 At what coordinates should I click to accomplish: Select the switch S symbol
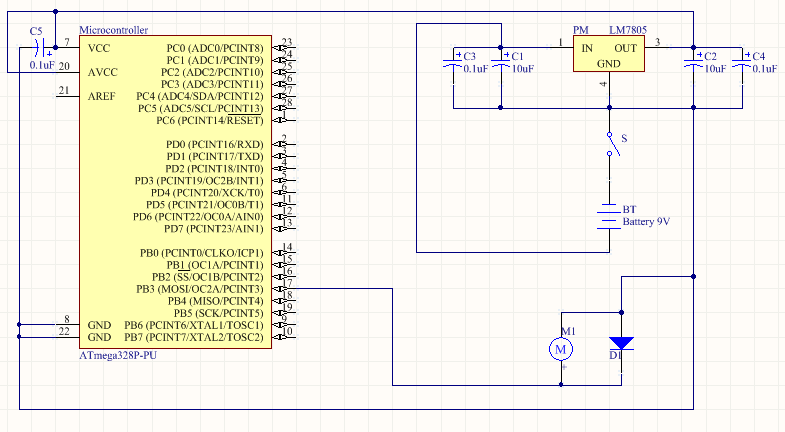609,144
